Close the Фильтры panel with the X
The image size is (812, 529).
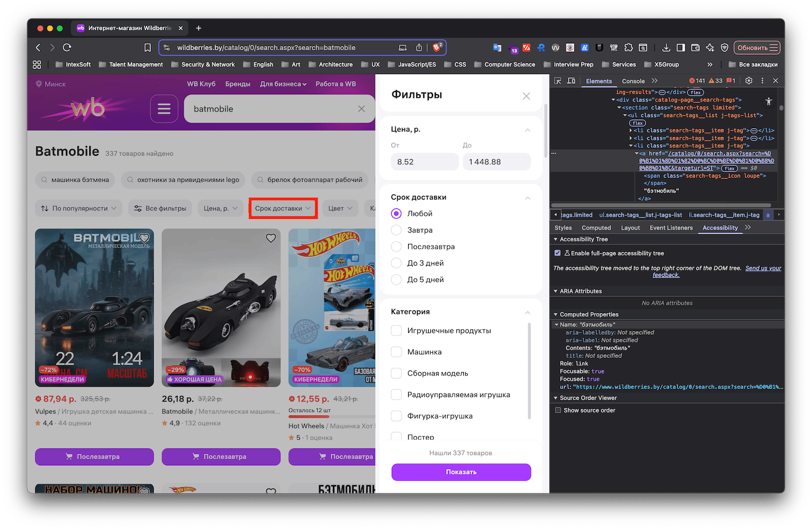(x=526, y=96)
